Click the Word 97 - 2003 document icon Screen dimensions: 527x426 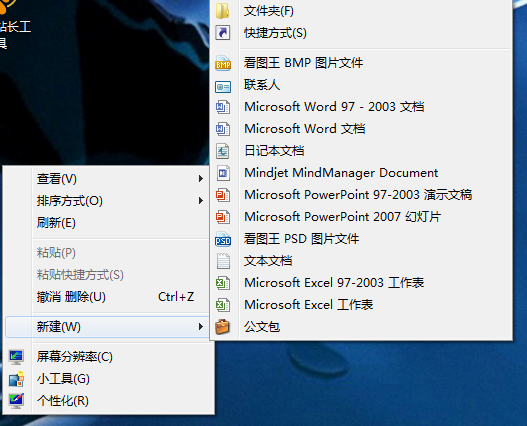pos(223,107)
